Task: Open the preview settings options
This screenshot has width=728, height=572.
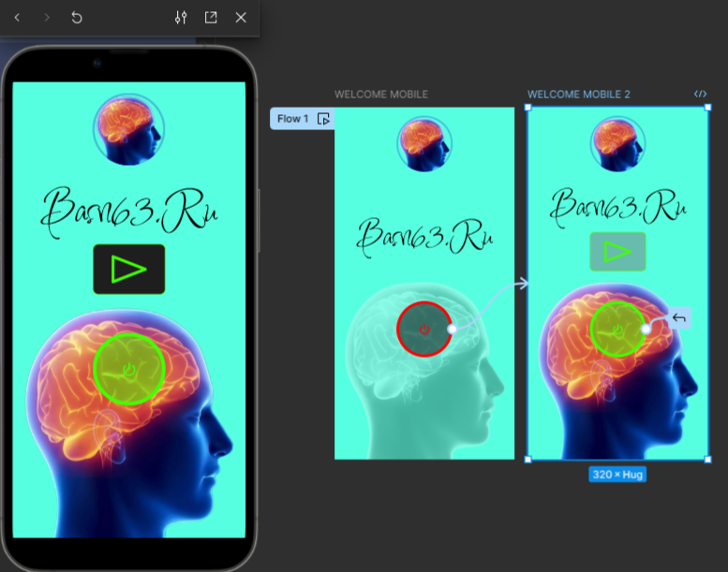Action: pos(181,18)
